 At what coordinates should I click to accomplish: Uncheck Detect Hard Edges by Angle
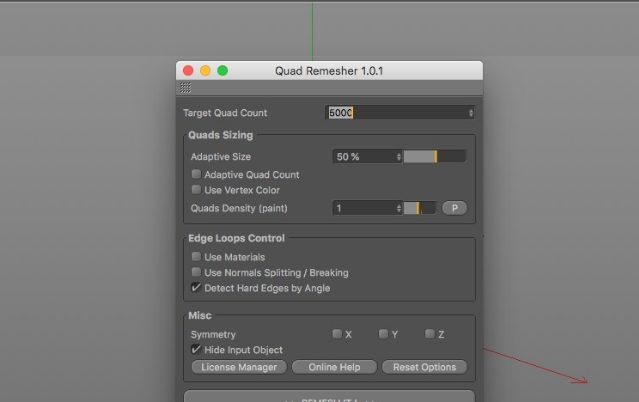coord(196,288)
